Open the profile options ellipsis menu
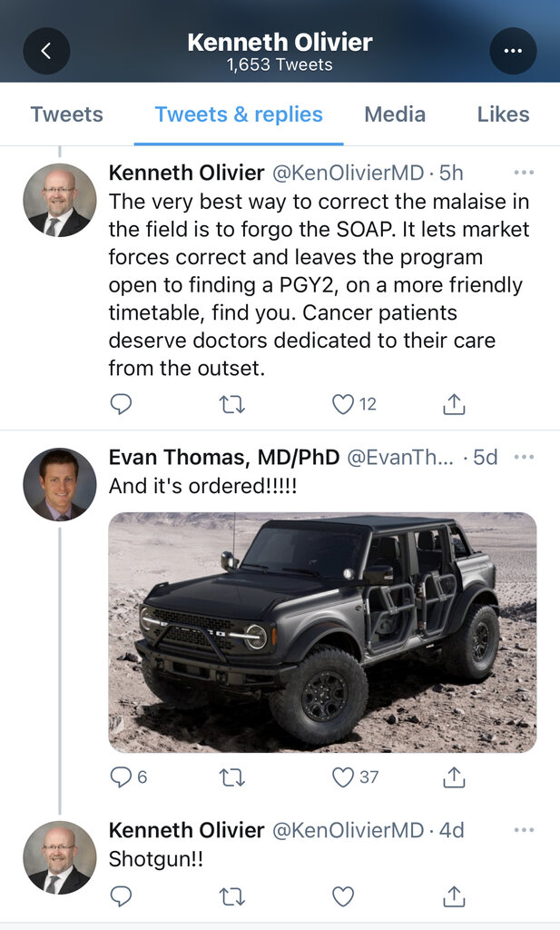This screenshot has height=930, width=560. (513, 51)
